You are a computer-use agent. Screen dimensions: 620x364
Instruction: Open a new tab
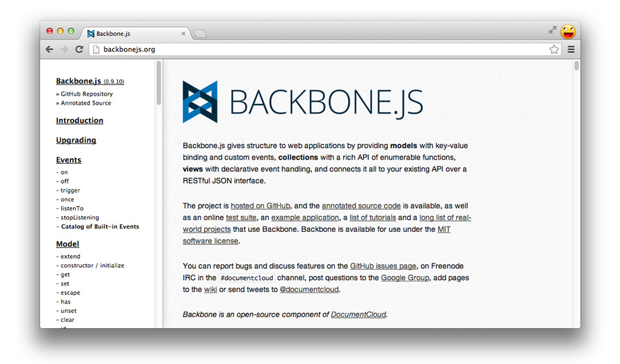coord(199,33)
